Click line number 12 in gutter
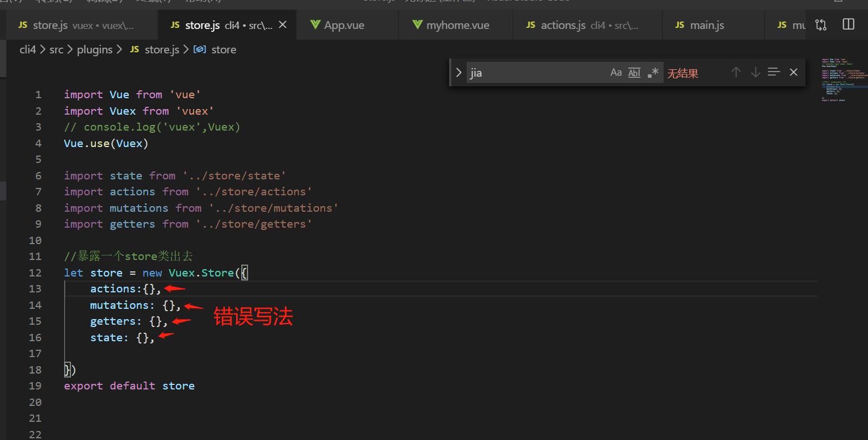 click(x=35, y=273)
